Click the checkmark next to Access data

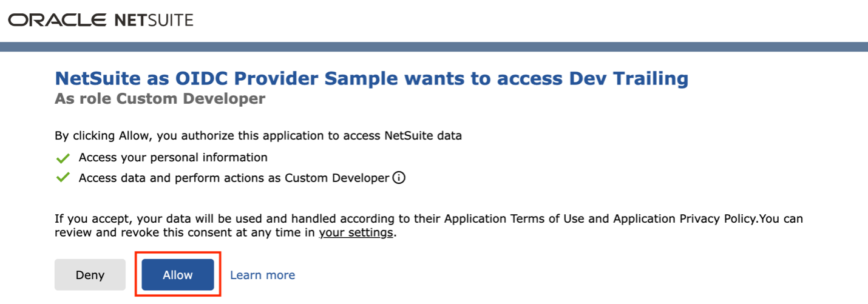[x=62, y=178]
